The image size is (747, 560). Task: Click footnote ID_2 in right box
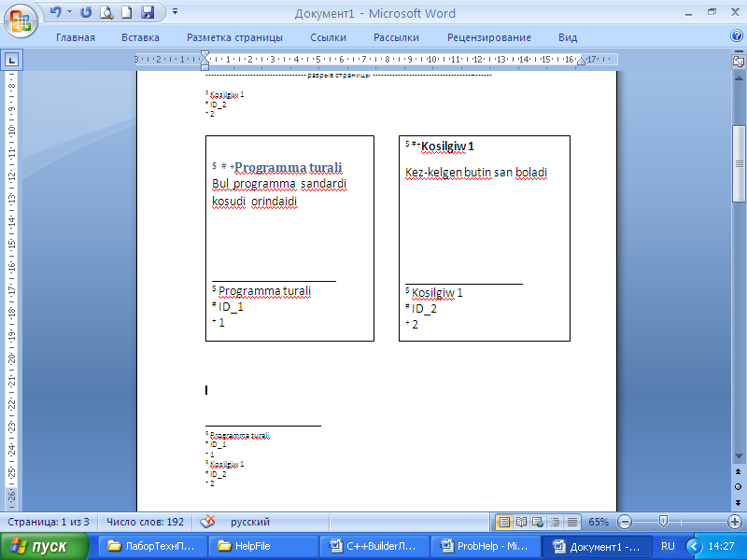click(x=424, y=309)
